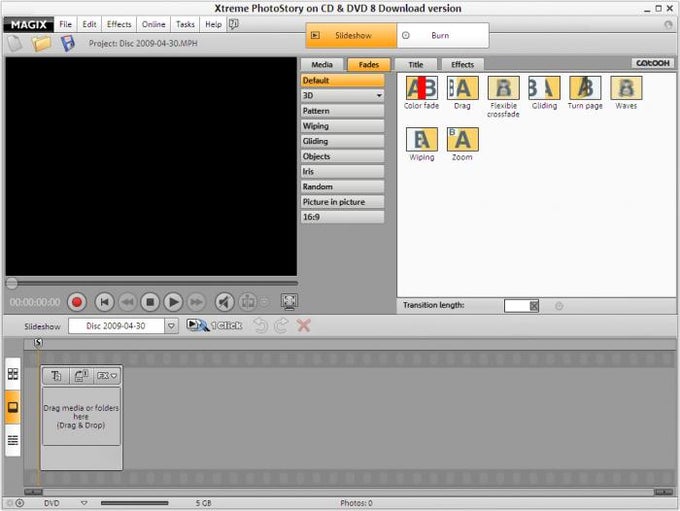Expand the 3D fades category dropdown
This screenshot has height=511, width=680.
379,95
